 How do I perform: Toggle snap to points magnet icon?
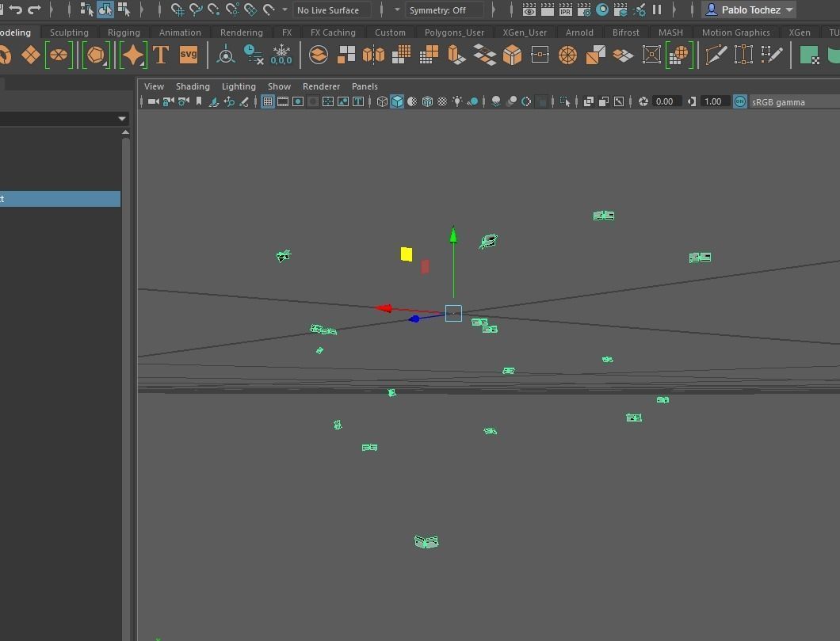[214, 9]
